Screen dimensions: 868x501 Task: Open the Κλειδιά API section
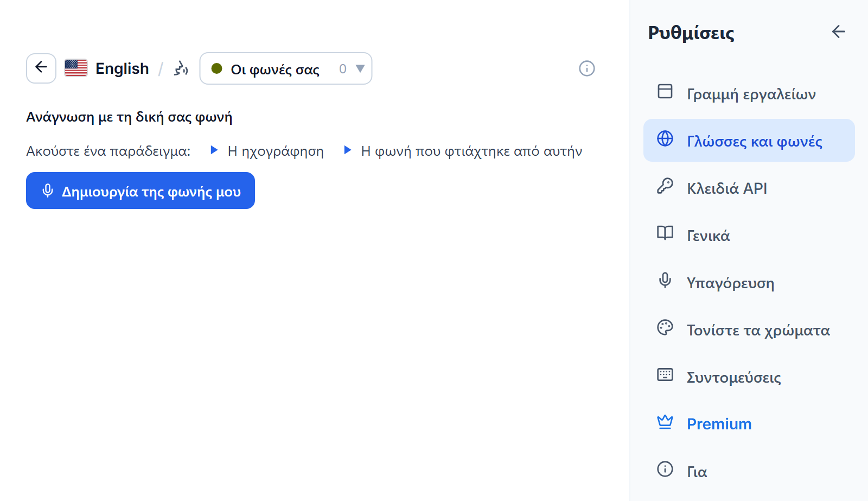click(x=749, y=188)
